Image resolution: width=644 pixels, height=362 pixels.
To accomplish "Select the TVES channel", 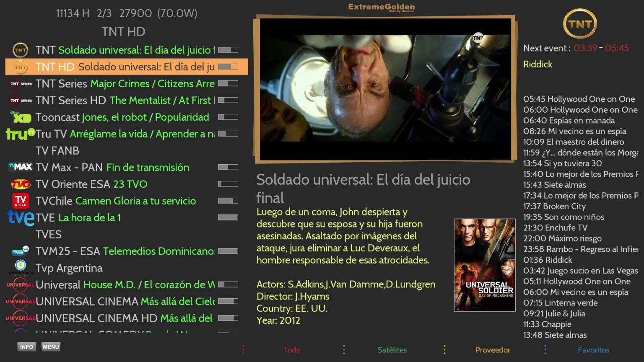I will tap(126, 235).
